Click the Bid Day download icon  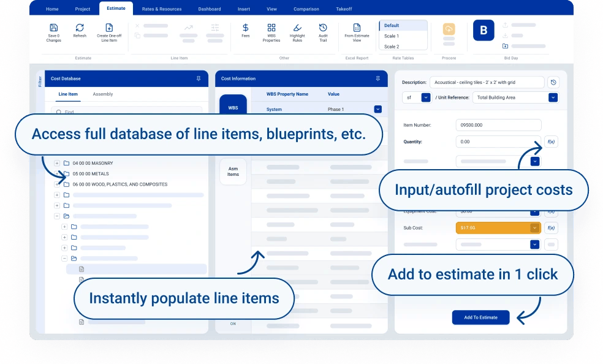(506, 36)
